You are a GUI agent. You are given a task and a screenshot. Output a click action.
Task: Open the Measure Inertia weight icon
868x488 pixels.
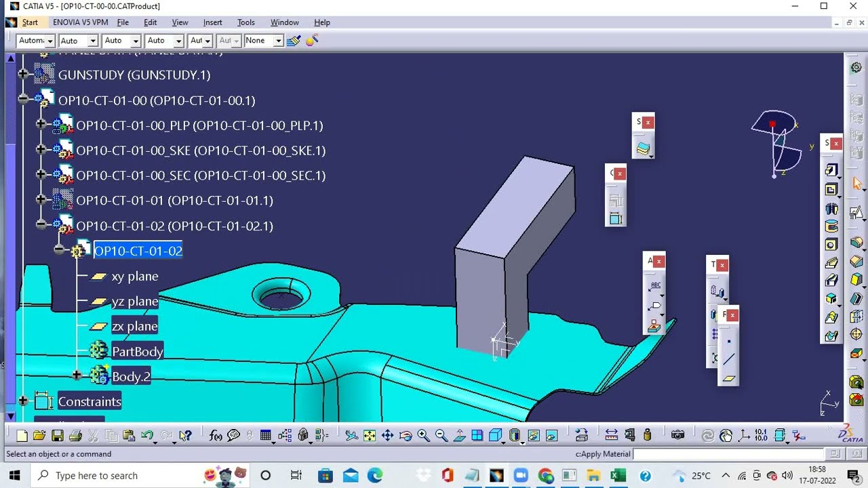tap(648, 436)
